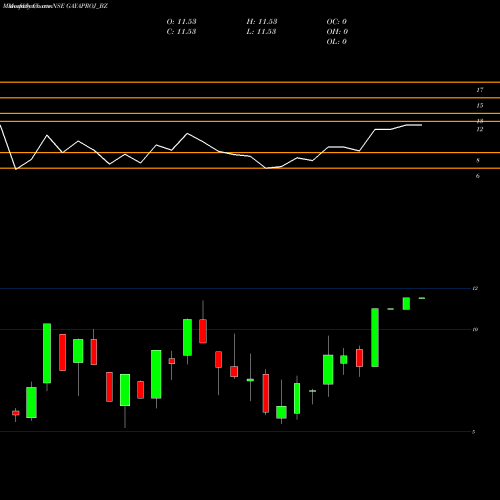The image size is (500, 500).
Task: Click the 'OL: 0' reading
Action: [x=337, y=42]
